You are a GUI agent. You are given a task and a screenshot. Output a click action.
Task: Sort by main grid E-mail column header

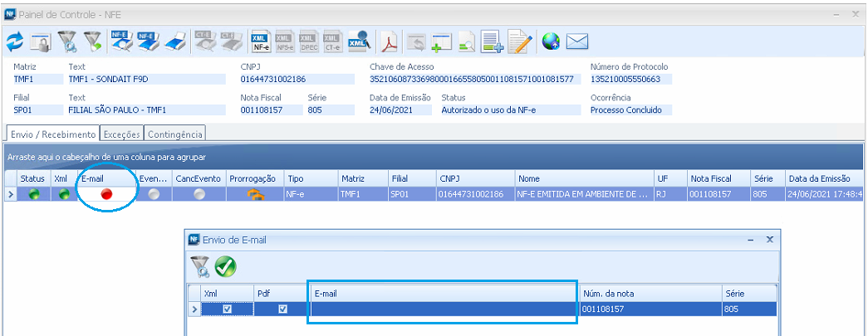click(x=105, y=178)
